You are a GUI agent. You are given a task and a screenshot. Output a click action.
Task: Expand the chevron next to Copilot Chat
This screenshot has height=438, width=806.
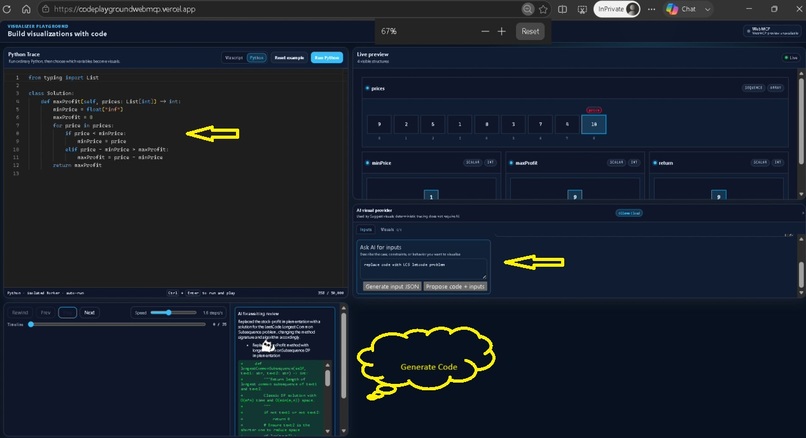[708, 9]
